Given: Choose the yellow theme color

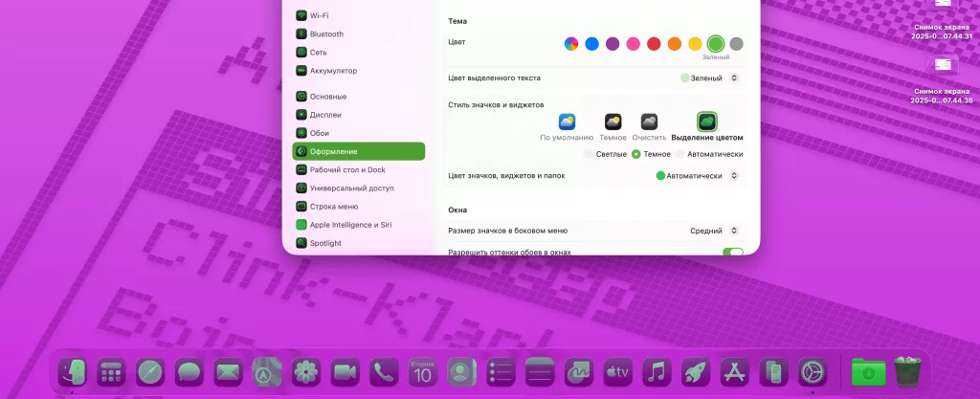Looking at the screenshot, I should pos(695,44).
